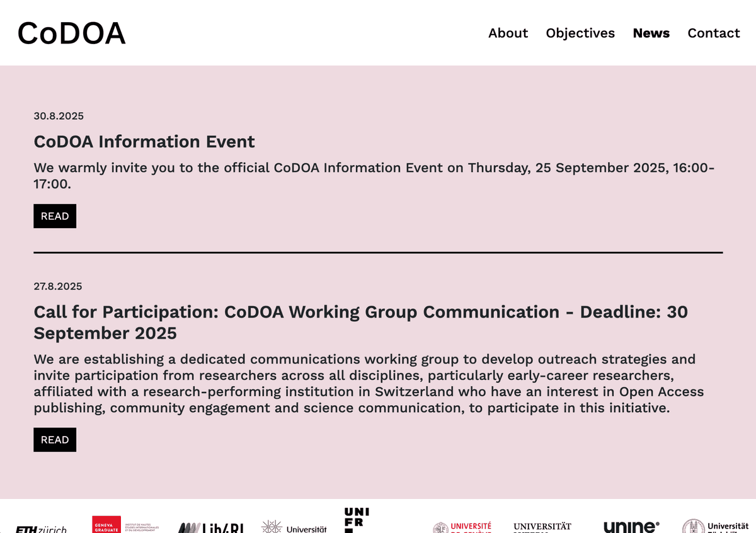Click the Lib4RI logo

tap(210, 528)
